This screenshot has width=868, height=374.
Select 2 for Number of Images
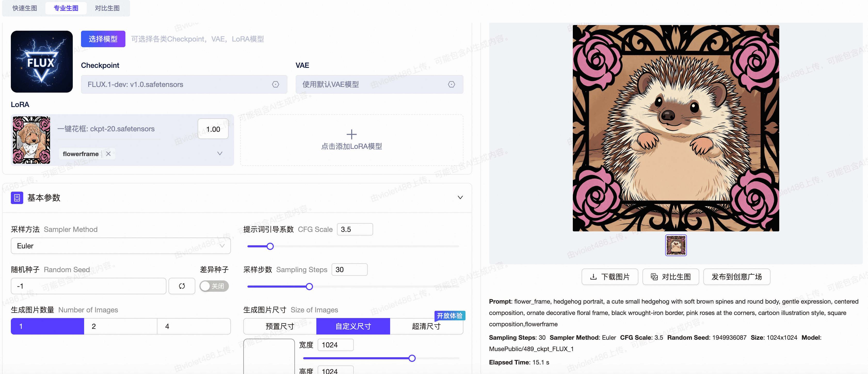pyautogui.click(x=120, y=326)
